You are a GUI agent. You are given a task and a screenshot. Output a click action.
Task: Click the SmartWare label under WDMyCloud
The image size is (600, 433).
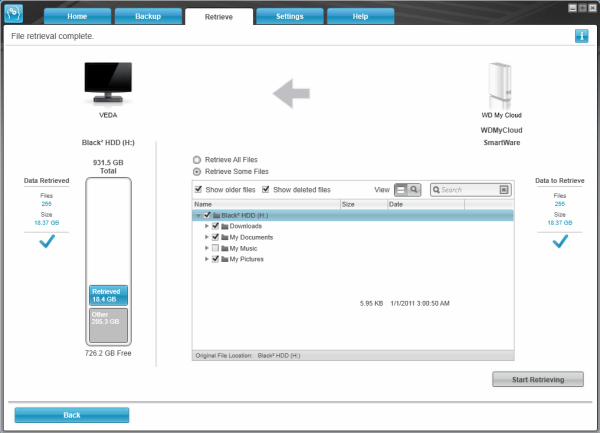tap(502, 143)
